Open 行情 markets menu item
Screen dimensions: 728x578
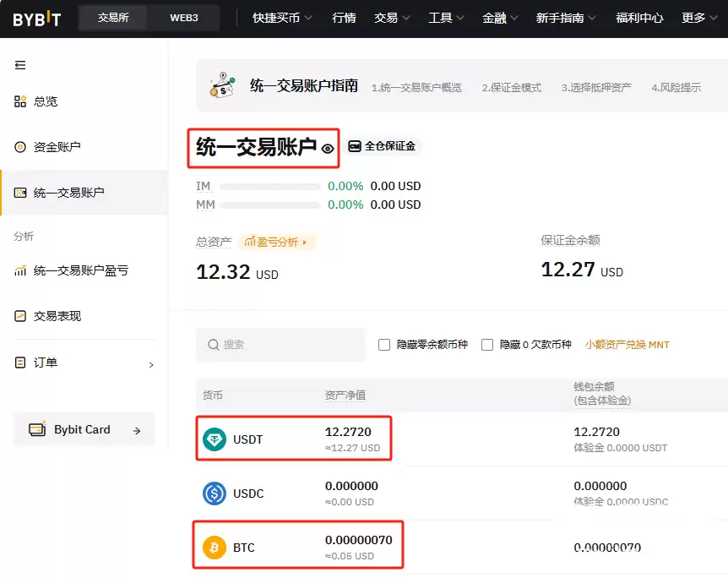(x=344, y=18)
